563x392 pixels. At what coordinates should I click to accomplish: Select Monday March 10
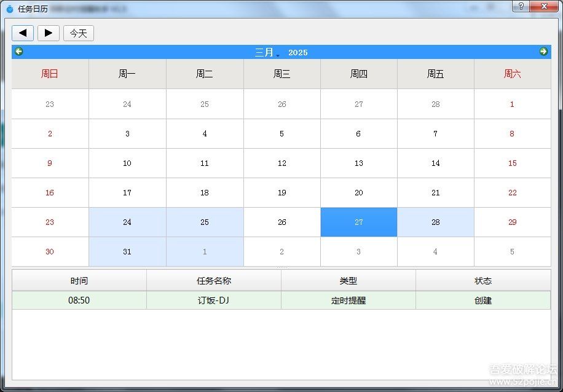point(127,163)
